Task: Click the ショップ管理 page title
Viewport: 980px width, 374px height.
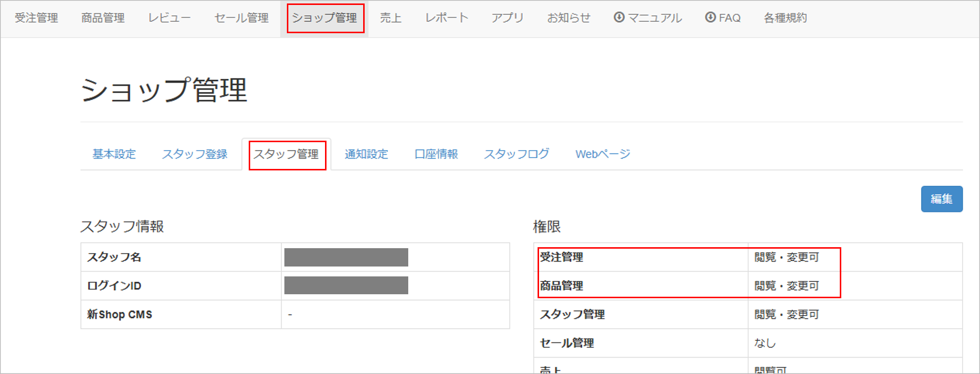Action: pos(164,90)
